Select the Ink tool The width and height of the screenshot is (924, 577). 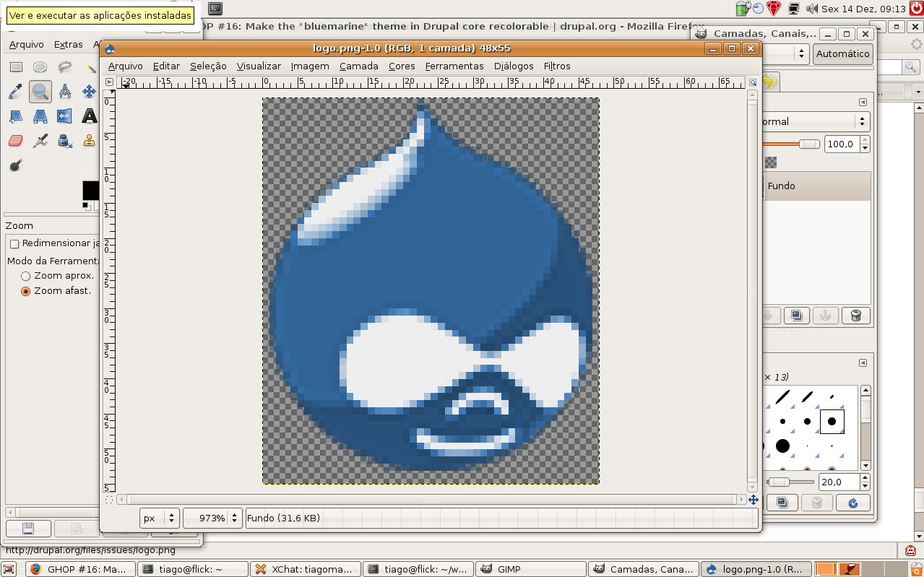[x=65, y=140]
